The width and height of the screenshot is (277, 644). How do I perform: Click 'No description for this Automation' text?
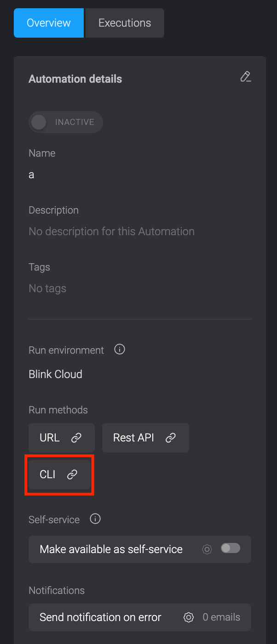(x=111, y=231)
